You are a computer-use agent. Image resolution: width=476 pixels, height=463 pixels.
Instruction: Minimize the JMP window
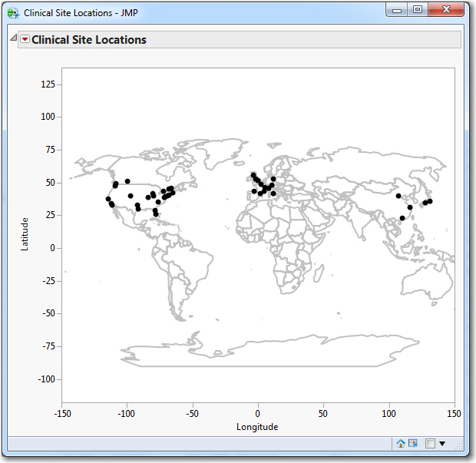[x=396, y=10]
